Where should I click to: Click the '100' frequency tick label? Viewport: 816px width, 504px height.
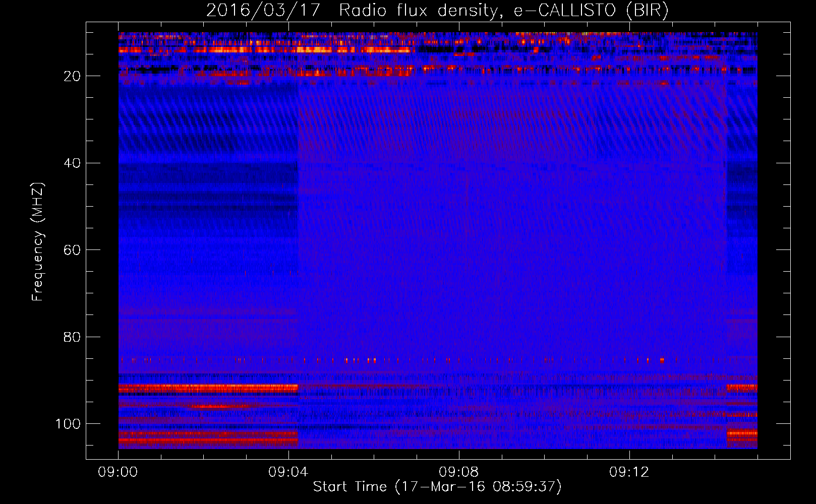pyautogui.click(x=68, y=424)
